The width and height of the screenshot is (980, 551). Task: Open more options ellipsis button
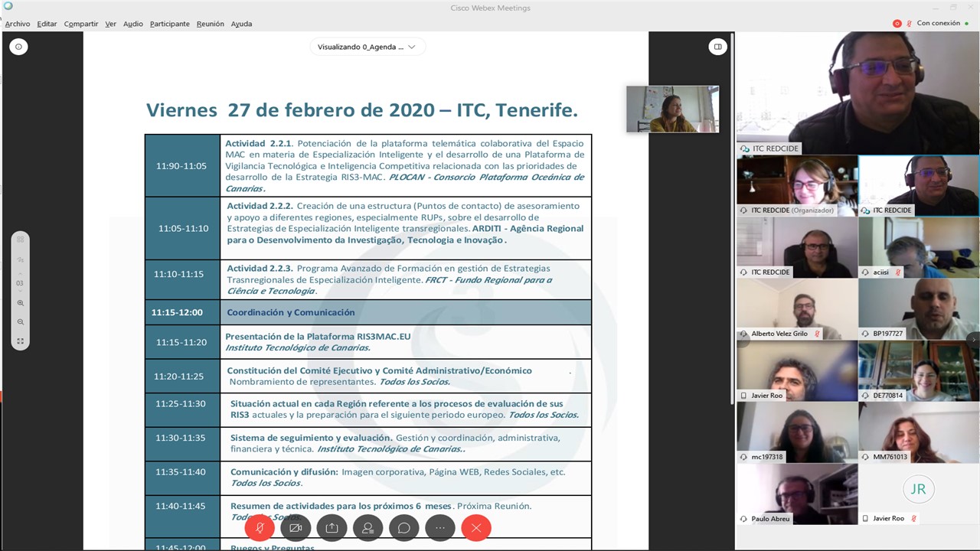(440, 527)
